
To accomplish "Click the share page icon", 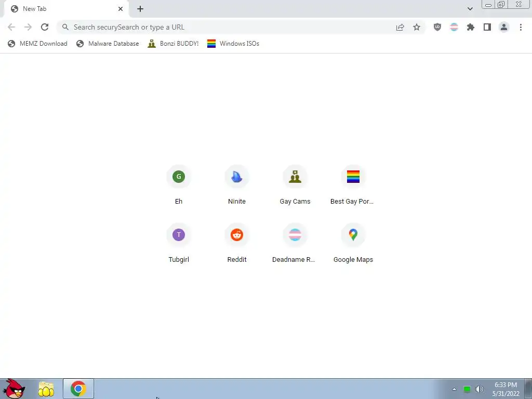I will (400, 27).
